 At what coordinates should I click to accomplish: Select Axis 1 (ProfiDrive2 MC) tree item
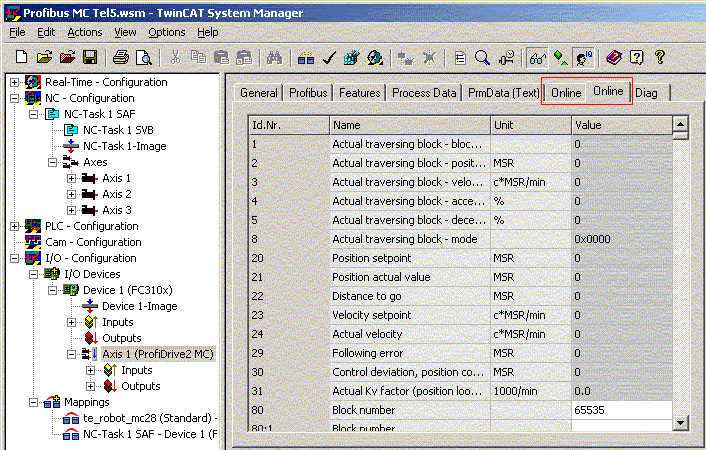click(x=158, y=354)
